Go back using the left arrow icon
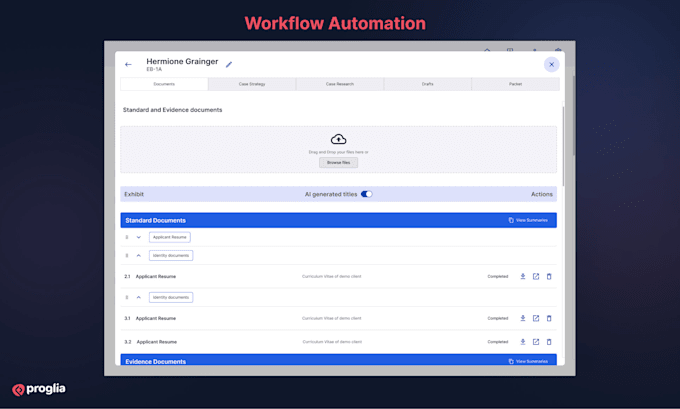The image size is (680, 409). tap(128, 65)
